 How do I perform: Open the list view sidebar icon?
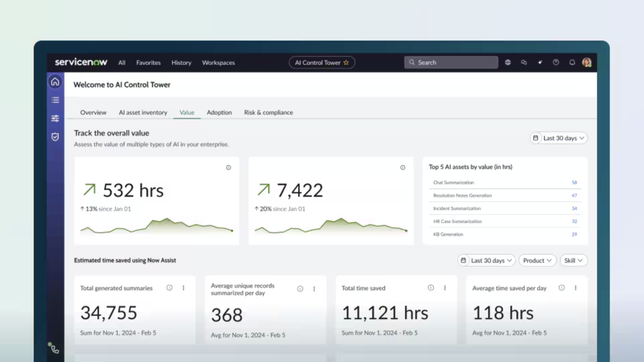point(55,100)
